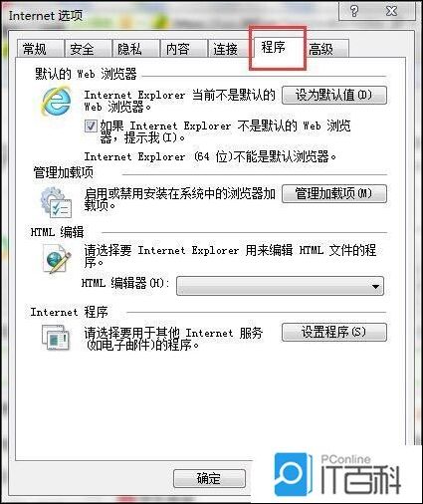This screenshot has width=423, height=504.
Task: Select the 内容 tab
Action: (x=177, y=49)
